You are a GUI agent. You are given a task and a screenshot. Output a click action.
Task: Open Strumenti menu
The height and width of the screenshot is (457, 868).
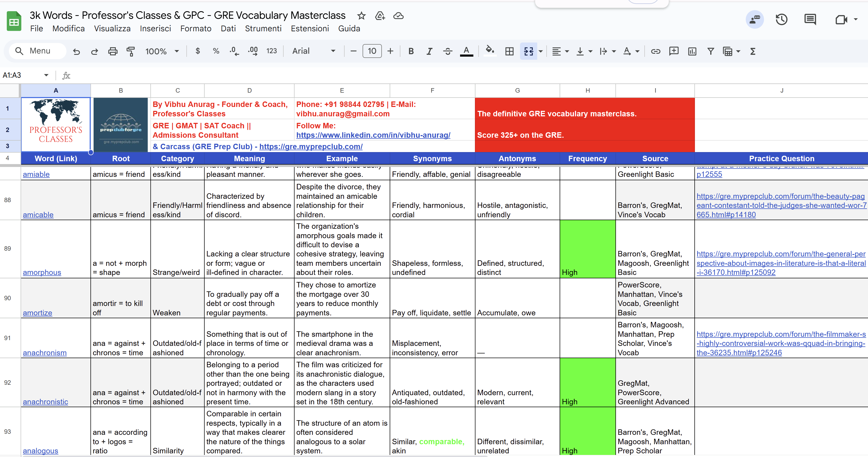coord(263,29)
